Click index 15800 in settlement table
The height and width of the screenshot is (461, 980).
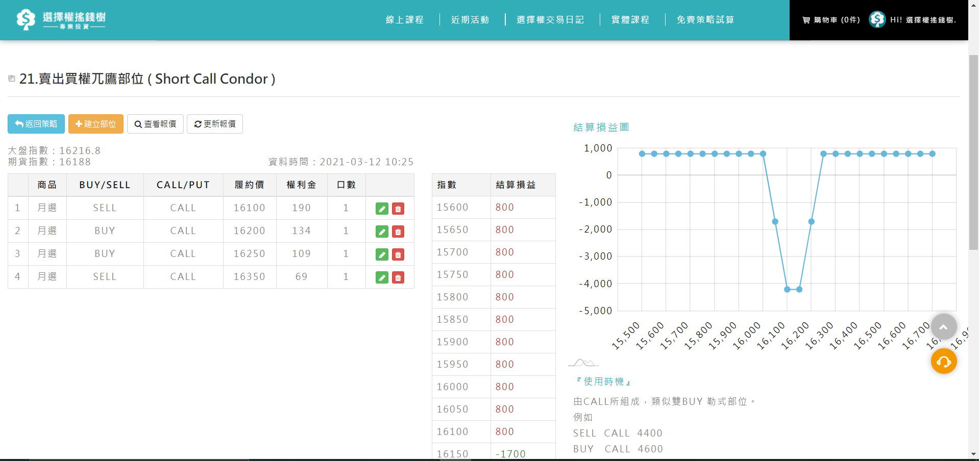pos(453,297)
